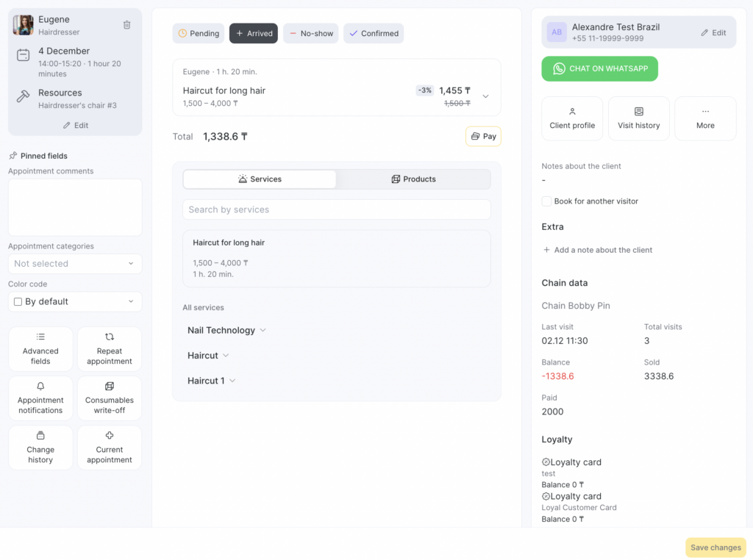Viewport: 753px width, 560px height.
Task: Open the Color code selector
Action: pos(75,302)
